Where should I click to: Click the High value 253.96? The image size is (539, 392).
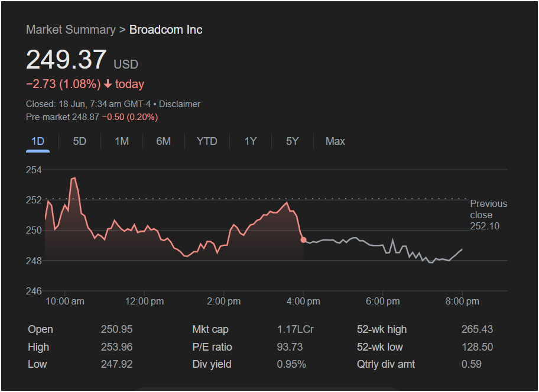tap(117, 347)
